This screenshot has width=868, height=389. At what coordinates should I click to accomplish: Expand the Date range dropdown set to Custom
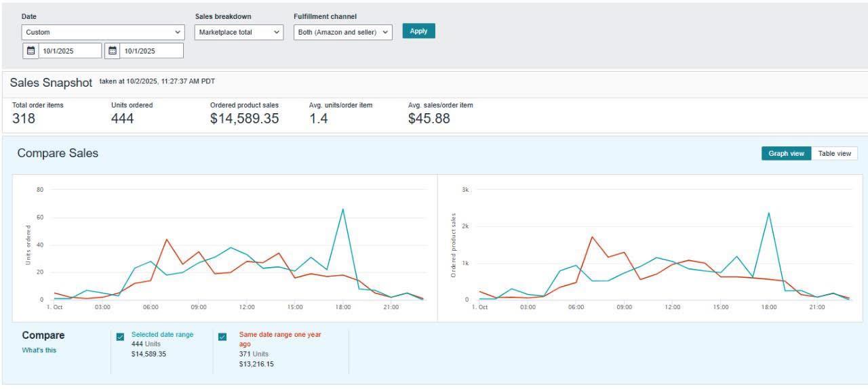pos(103,32)
